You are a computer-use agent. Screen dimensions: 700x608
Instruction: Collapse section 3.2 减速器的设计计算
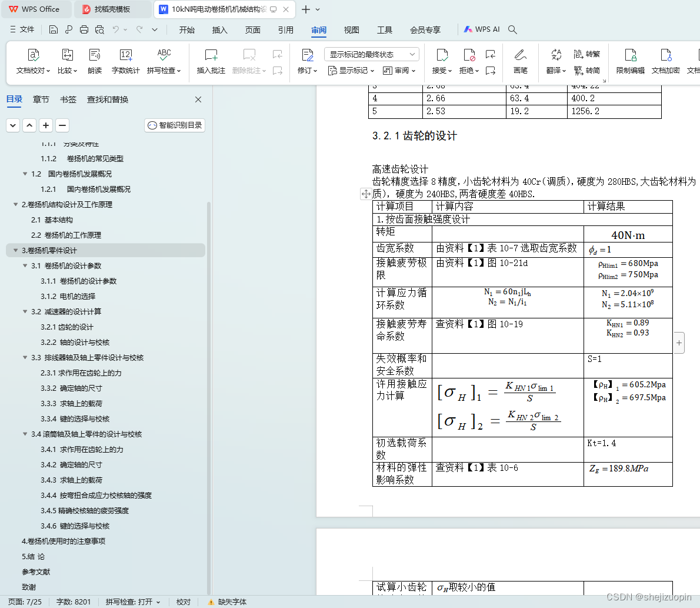point(25,311)
